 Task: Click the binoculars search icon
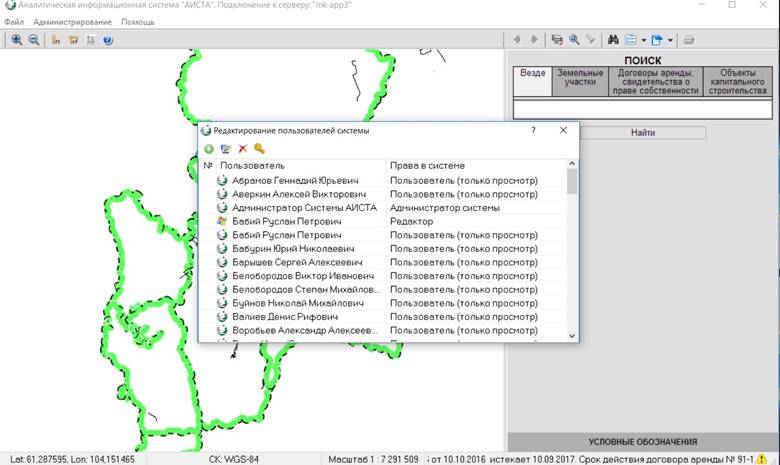pyautogui.click(x=613, y=40)
